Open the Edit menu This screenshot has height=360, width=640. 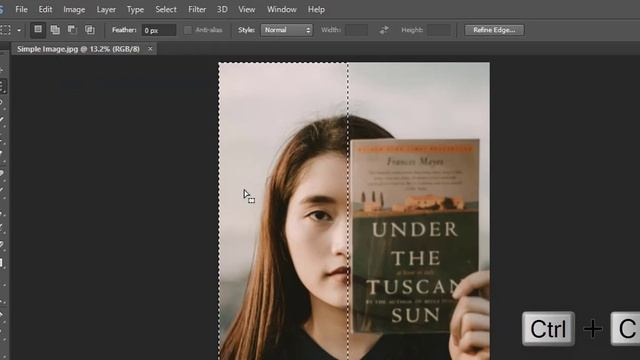(x=45, y=9)
